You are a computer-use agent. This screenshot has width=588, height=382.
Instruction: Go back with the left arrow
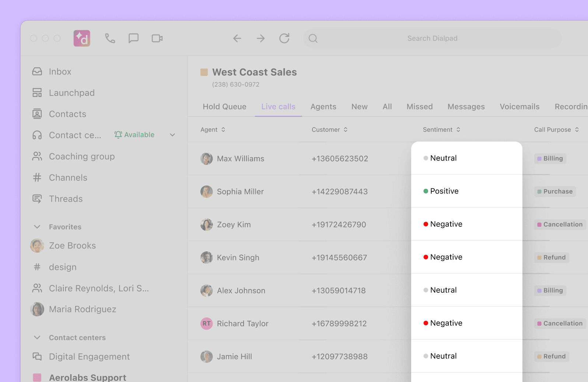(237, 38)
